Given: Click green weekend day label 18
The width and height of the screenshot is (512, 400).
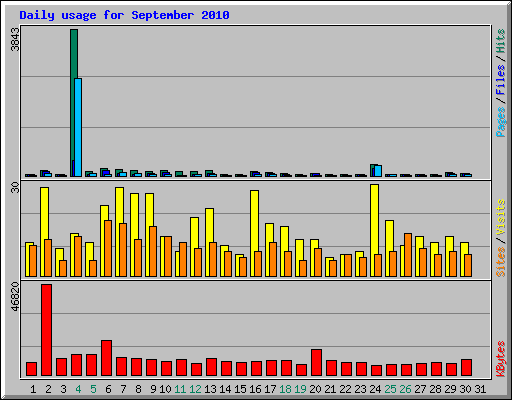Looking at the screenshot, I should pos(285,389).
